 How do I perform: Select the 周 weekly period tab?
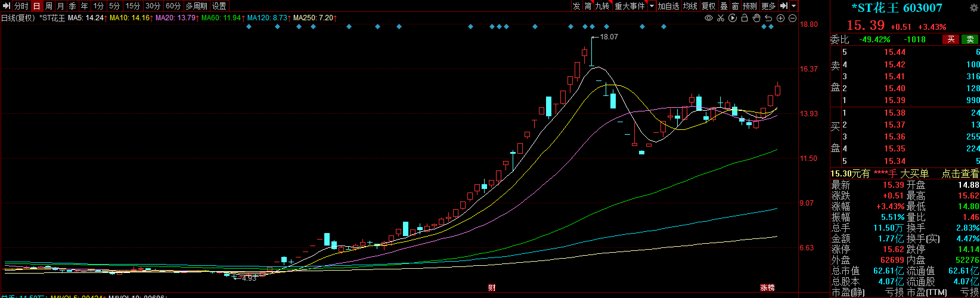49,6
